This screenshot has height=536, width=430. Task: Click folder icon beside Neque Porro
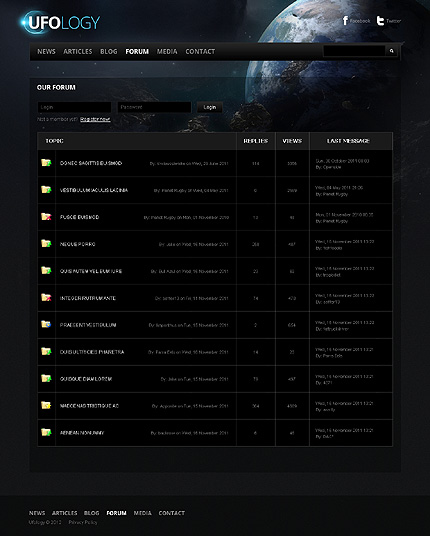[46, 243]
